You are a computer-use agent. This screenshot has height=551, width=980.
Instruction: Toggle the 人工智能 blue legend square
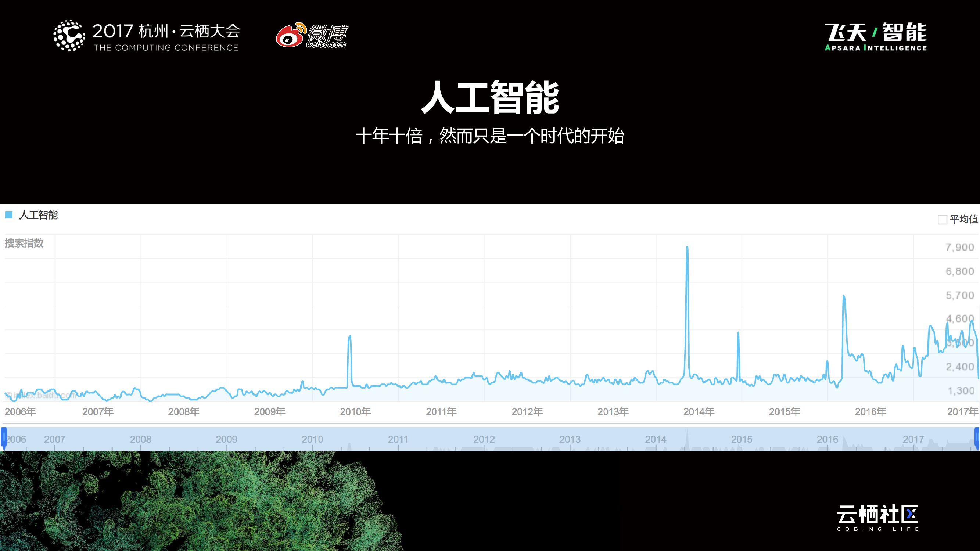[9, 215]
